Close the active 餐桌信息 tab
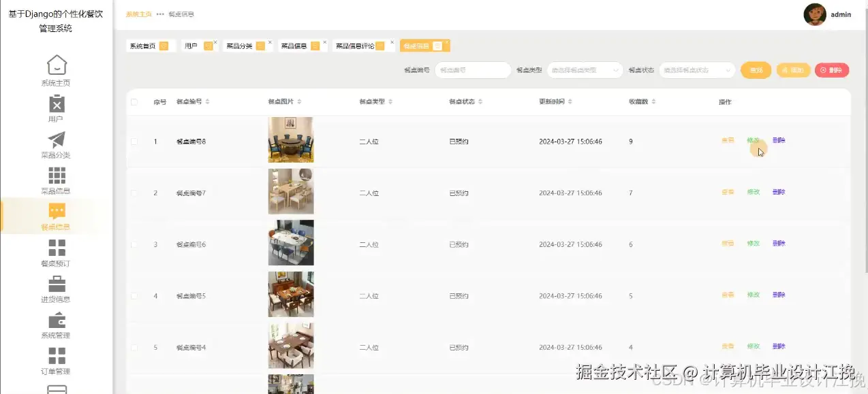Image resolution: width=868 pixels, height=394 pixels. pos(447,42)
